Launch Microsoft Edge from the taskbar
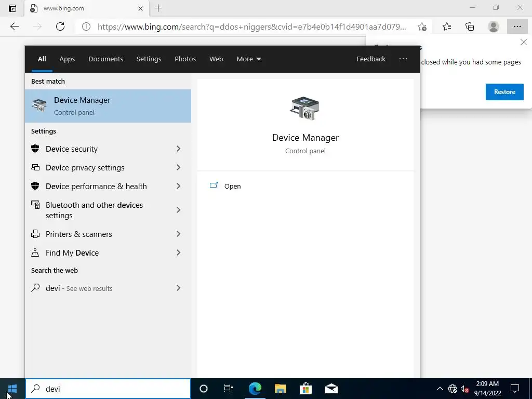This screenshot has height=399, width=532. 255,389
